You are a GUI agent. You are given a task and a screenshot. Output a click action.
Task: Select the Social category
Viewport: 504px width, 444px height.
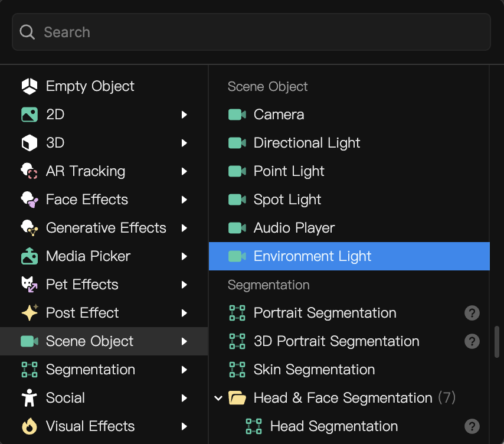[x=104, y=398]
